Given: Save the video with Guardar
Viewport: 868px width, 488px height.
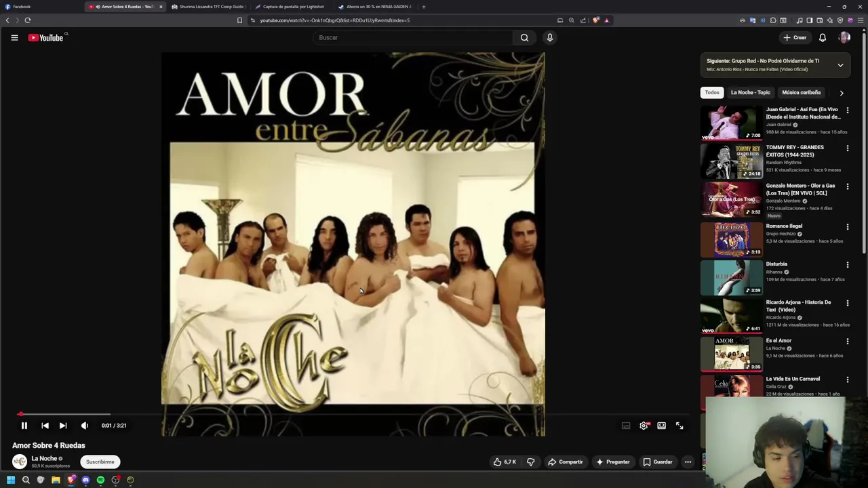Looking at the screenshot, I should click(x=658, y=462).
